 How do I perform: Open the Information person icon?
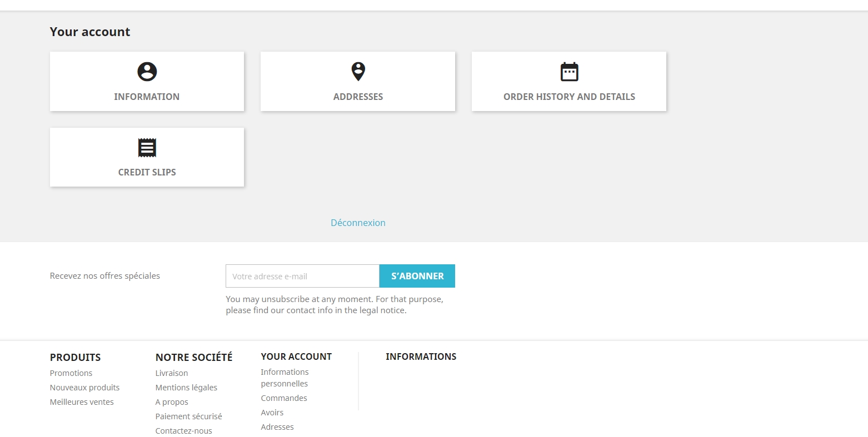[x=147, y=72]
